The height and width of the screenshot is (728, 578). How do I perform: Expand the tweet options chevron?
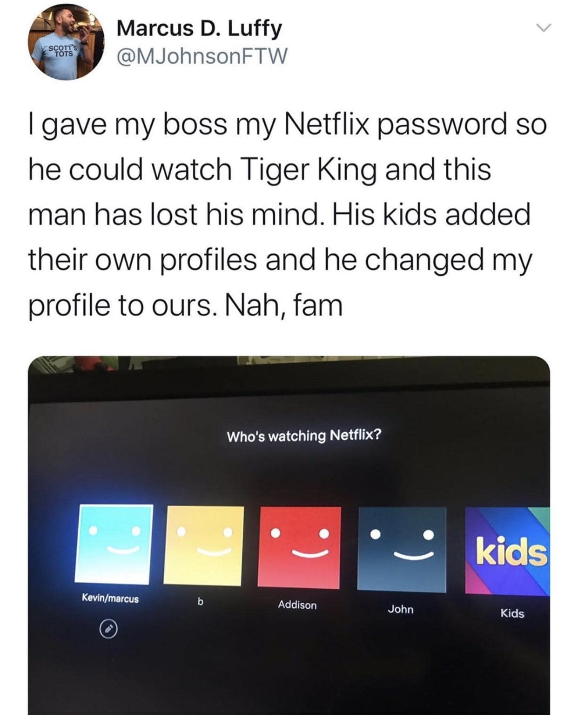pos(543,29)
